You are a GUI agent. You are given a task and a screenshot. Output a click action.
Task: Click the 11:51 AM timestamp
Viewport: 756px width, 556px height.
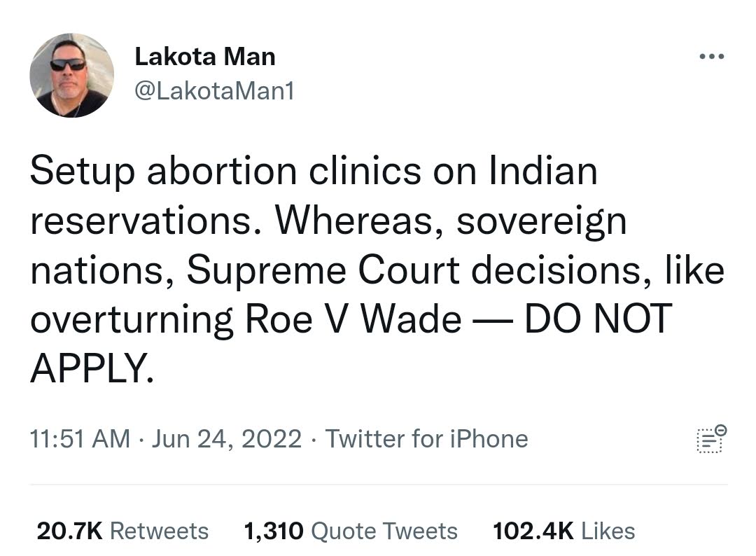[x=80, y=439]
